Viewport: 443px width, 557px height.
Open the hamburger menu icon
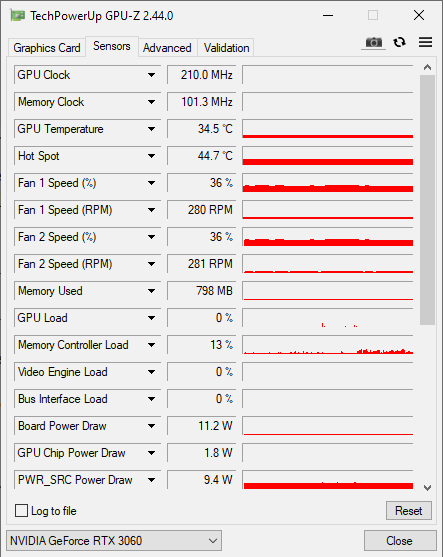tap(425, 42)
